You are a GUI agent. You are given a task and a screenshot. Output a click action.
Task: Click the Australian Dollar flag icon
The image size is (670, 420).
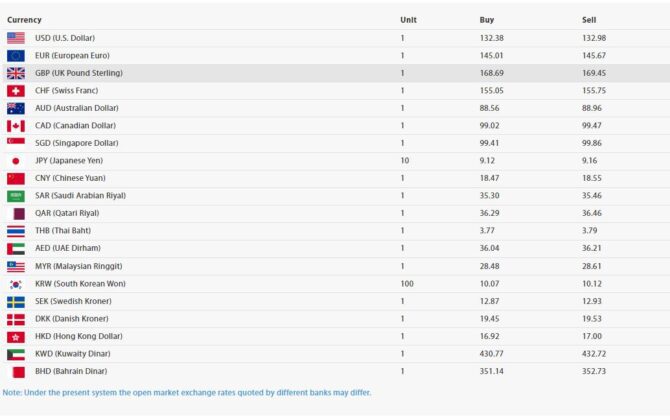pos(16,108)
